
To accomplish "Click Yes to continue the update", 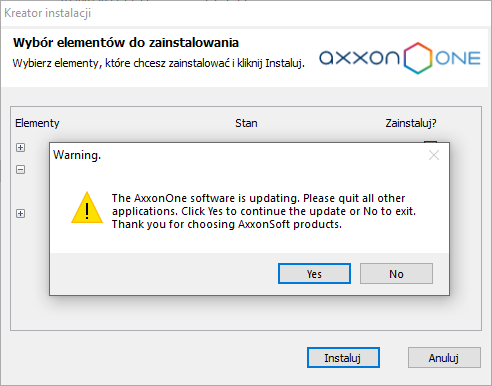I will click(x=314, y=274).
